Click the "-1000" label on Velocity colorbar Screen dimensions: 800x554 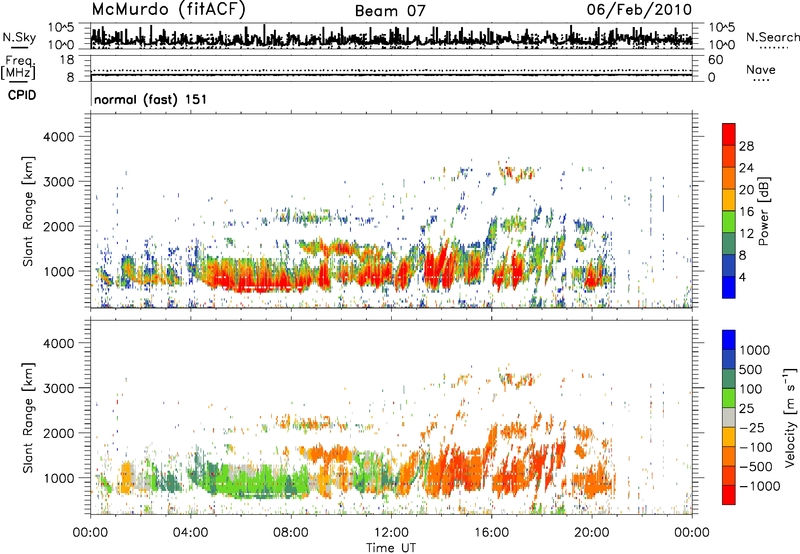pos(759,486)
